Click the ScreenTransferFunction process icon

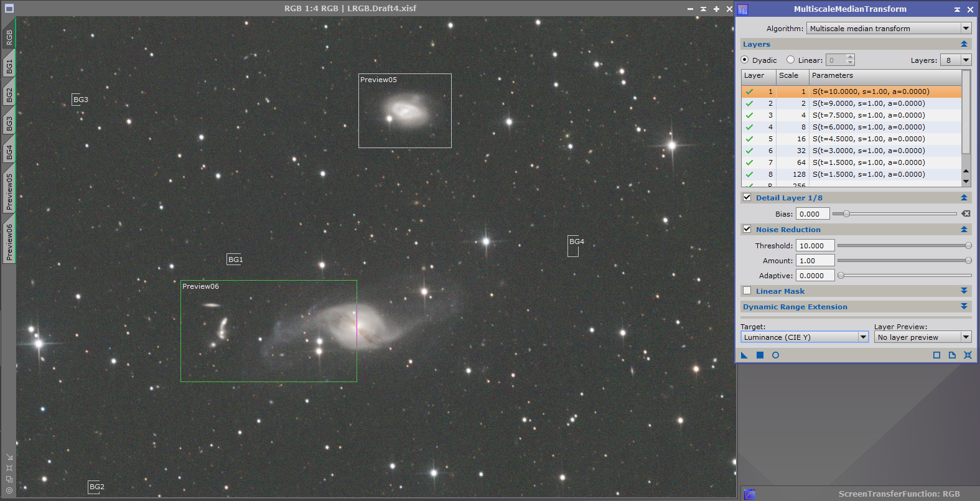[750, 494]
